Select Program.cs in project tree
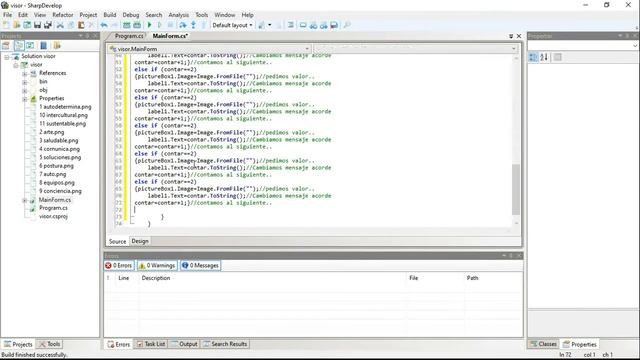 click(53, 208)
